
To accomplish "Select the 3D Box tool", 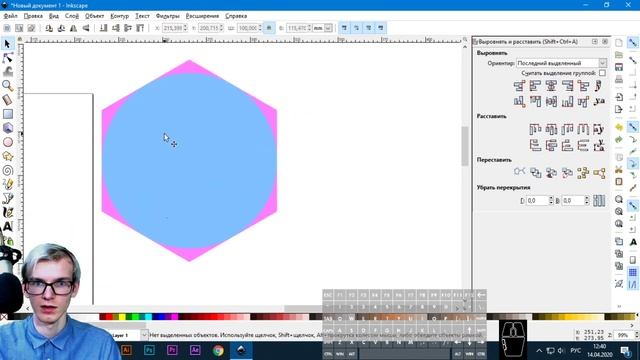I will coord(7,128).
